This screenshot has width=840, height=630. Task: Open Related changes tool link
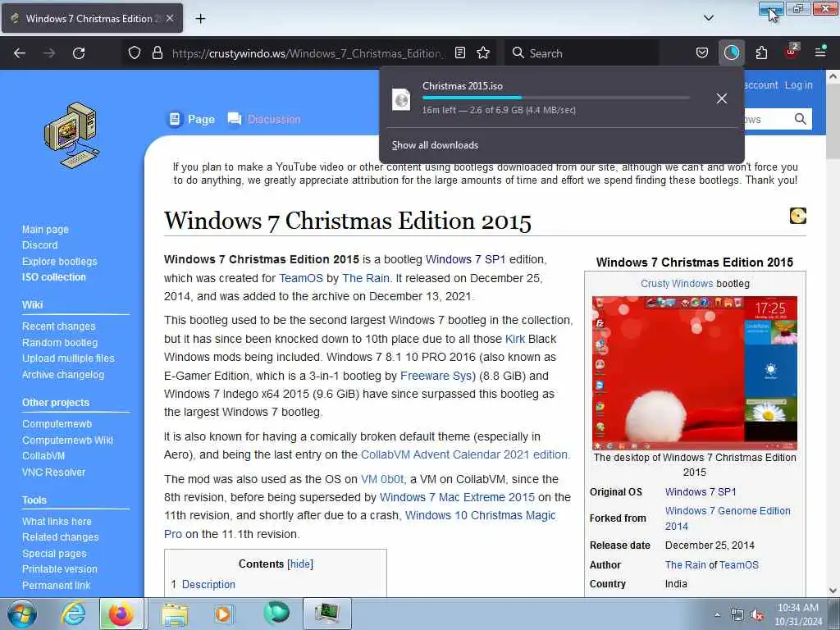(x=60, y=536)
